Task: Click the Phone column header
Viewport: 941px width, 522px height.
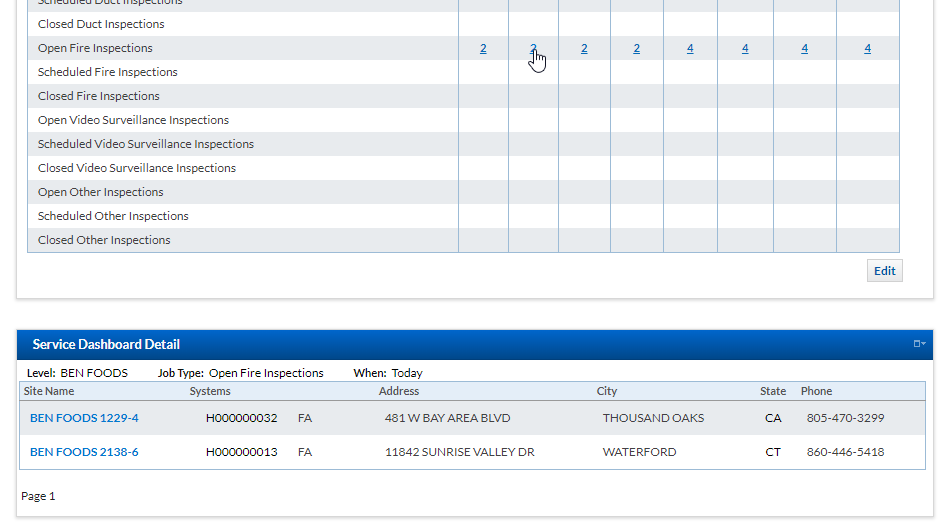Action: tap(816, 391)
